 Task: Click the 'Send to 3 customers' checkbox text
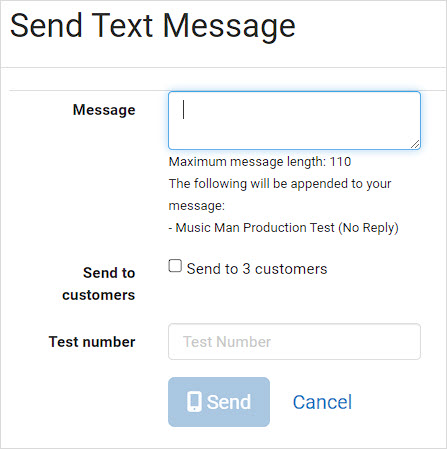tap(257, 269)
